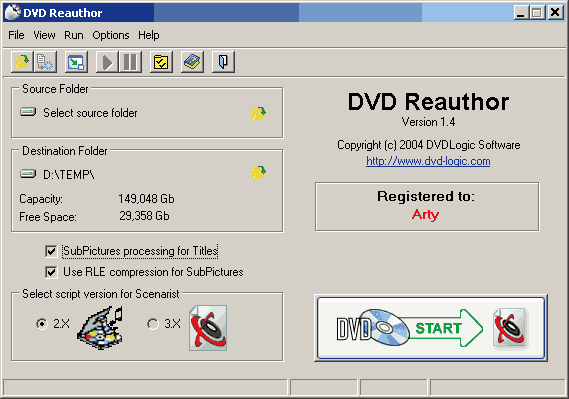Browse for source folder with folder icon
This screenshot has height=399, width=569.
click(x=259, y=114)
